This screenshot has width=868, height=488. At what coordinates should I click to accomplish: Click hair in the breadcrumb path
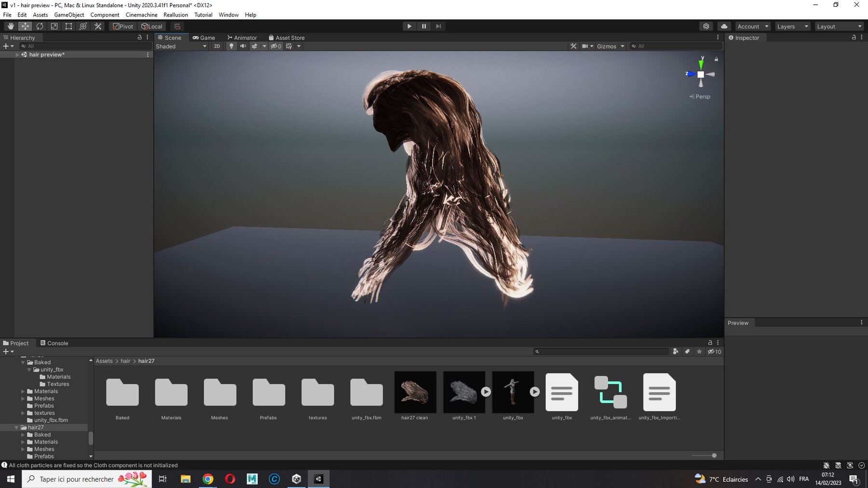coord(125,361)
